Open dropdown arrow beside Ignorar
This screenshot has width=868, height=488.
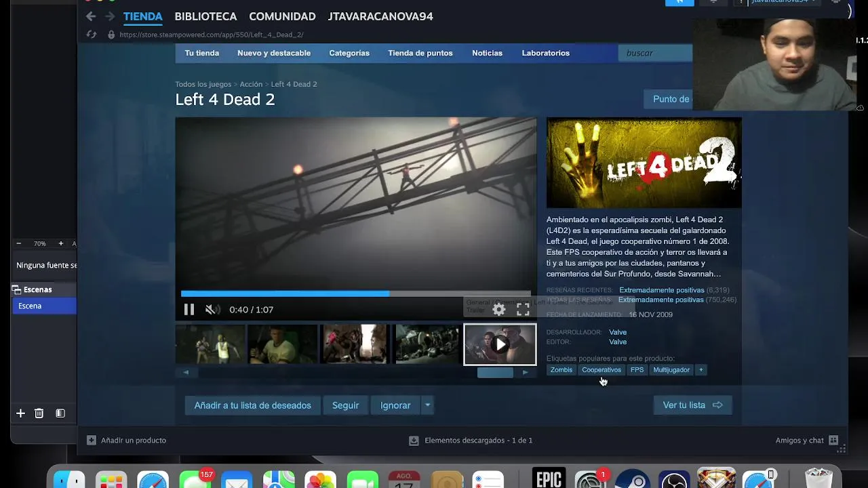[x=427, y=405]
